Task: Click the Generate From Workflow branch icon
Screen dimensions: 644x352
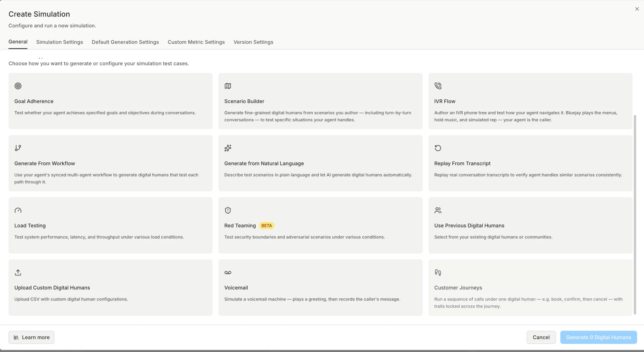Action: 18,148
